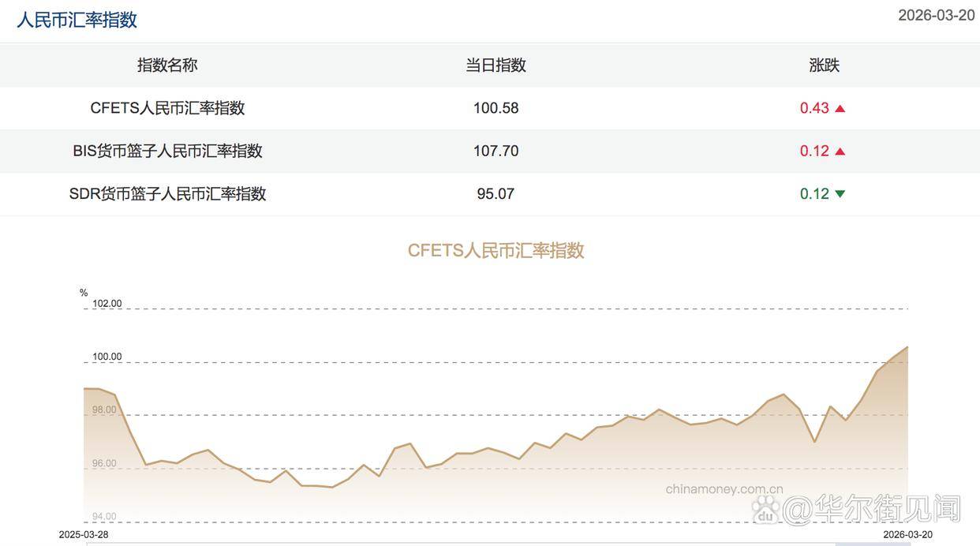This screenshot has height=546, width=980.
Task: Click the chart end date label below the axis
Action: point(907,535)
